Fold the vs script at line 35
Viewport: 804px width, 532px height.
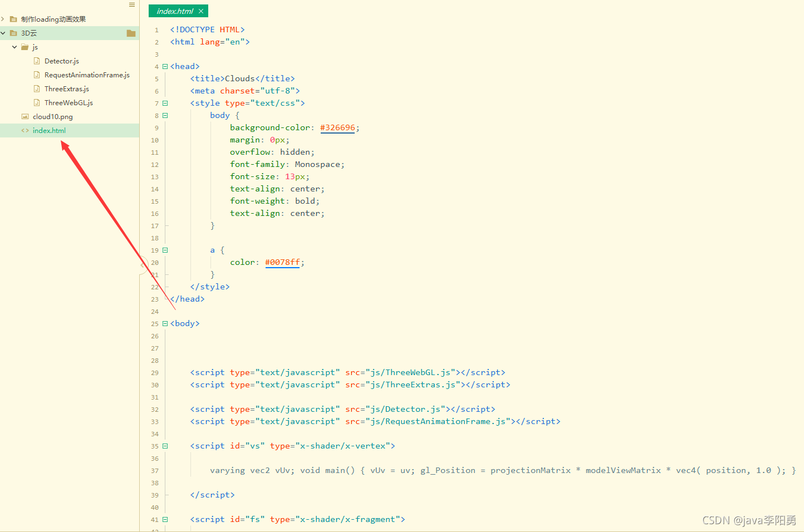point(165,446)
